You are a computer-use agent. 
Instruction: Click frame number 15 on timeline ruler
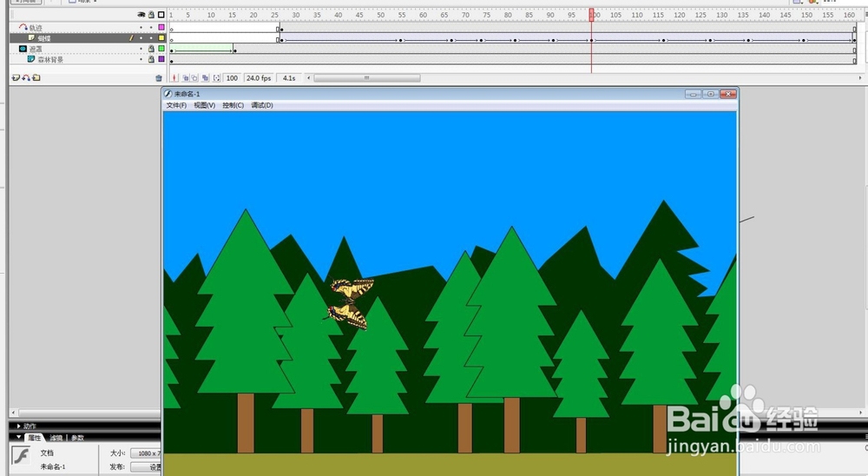pyautogui.click(x=232, y=15)
